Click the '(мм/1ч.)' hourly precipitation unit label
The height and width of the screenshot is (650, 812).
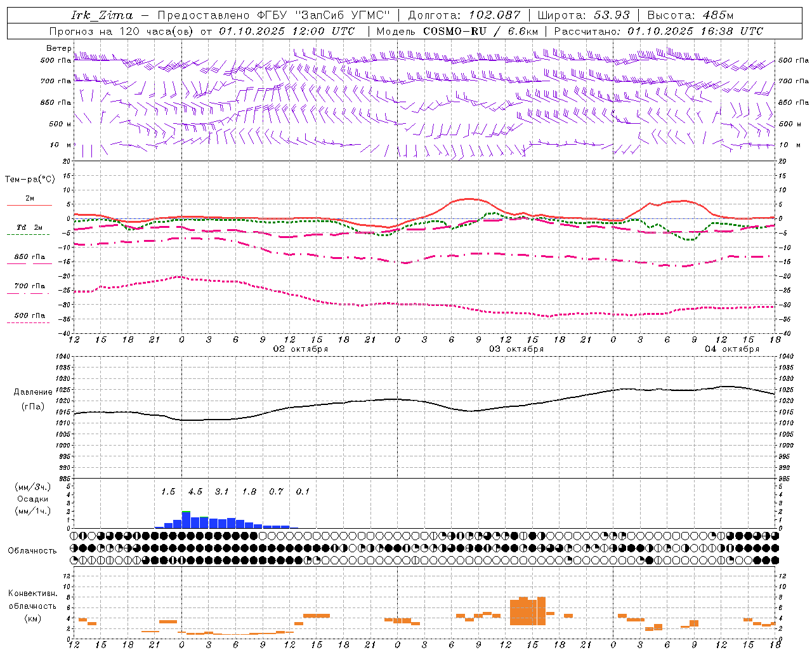[32, 511]
